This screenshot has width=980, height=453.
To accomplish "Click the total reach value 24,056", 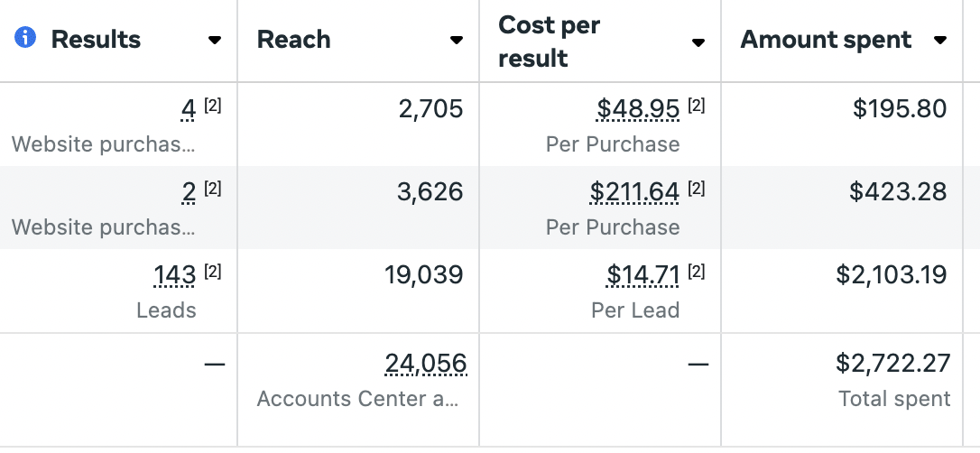I will (426, 363).
